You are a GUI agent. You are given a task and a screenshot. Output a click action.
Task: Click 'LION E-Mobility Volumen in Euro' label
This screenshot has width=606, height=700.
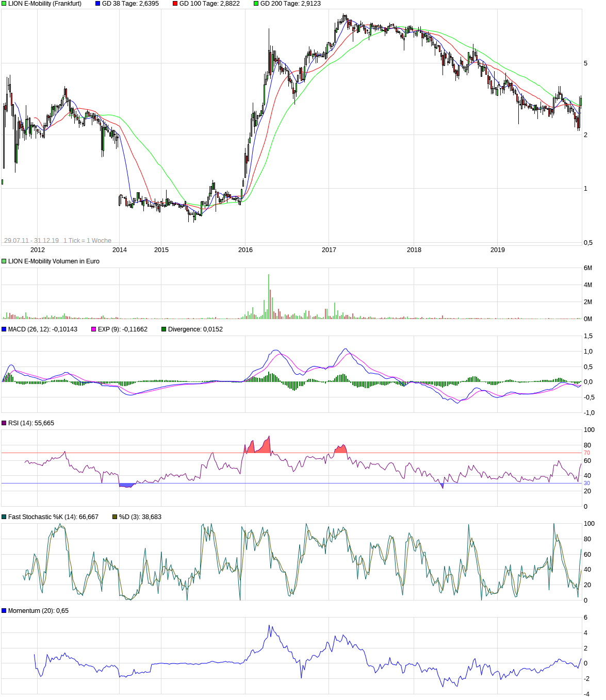click(54, 261)
